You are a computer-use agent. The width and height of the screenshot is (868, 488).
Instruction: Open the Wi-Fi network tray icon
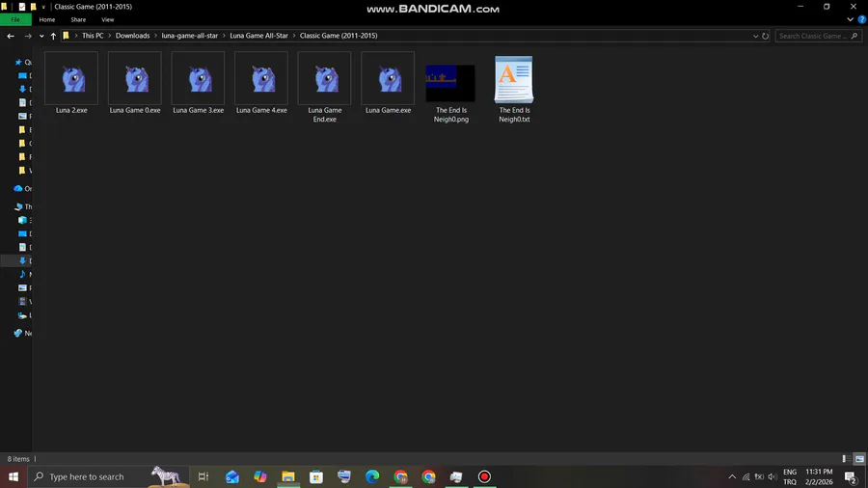(746, 476)
